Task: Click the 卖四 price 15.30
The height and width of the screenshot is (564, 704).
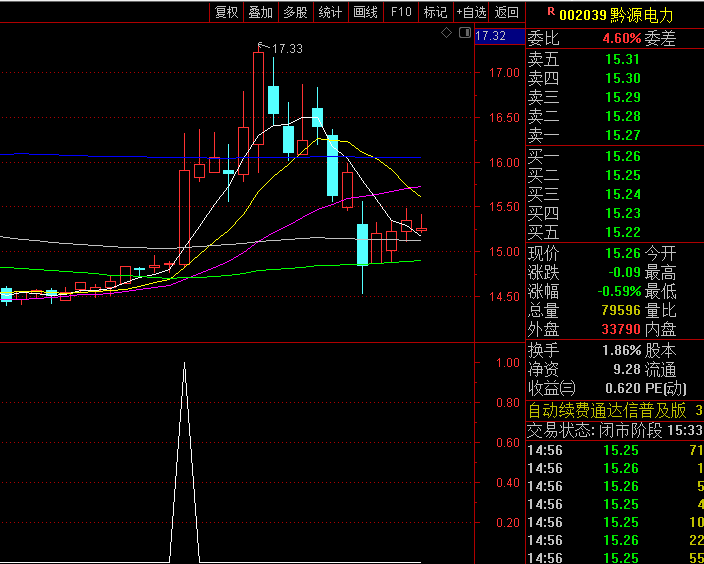Action: [622, 78]
